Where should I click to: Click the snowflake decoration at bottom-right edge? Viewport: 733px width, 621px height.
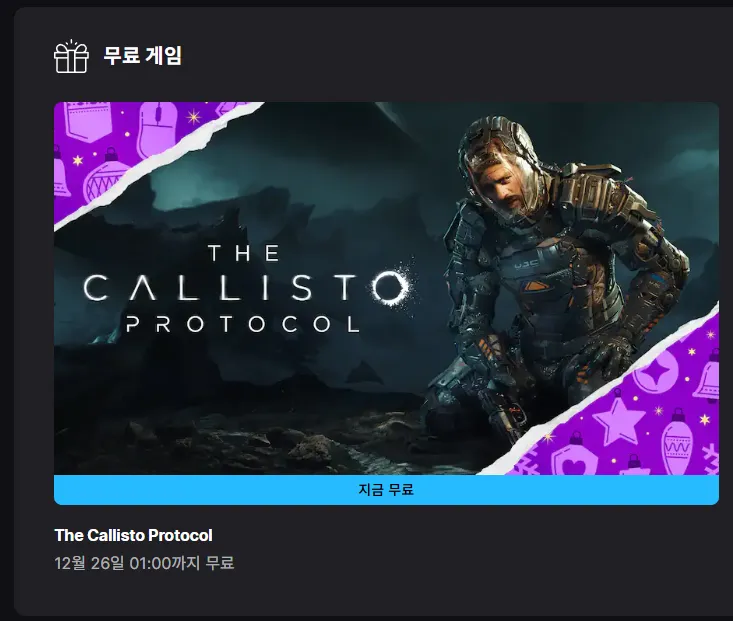click(x=711, y=459)
